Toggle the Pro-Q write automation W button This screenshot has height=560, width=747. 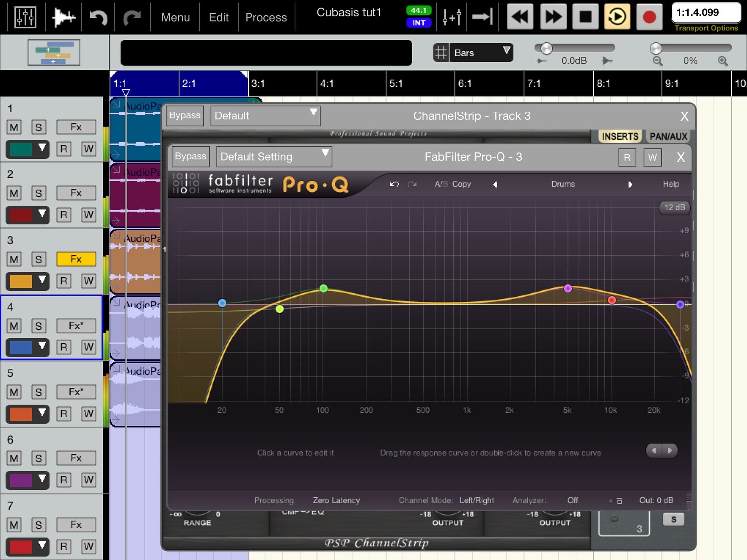point(652,158)
